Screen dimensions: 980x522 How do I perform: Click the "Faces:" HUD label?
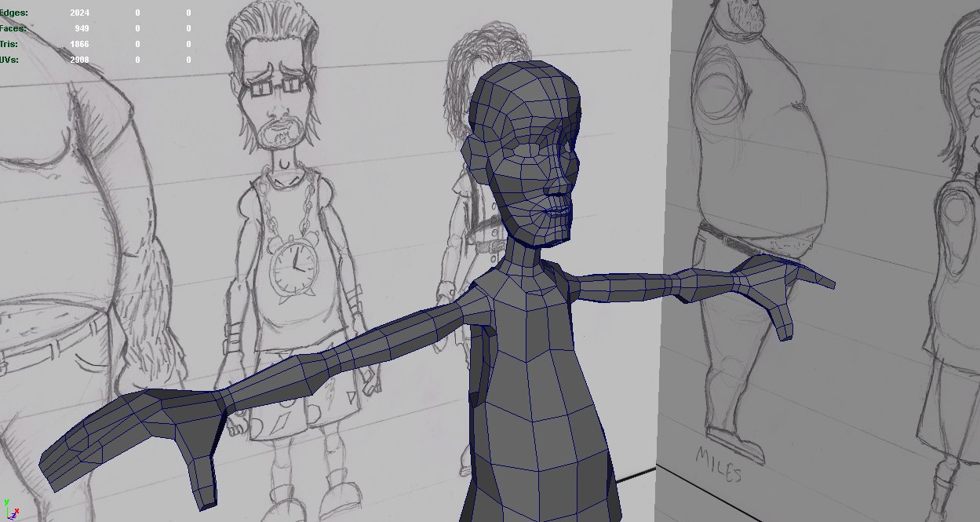[x=13, y=28]
